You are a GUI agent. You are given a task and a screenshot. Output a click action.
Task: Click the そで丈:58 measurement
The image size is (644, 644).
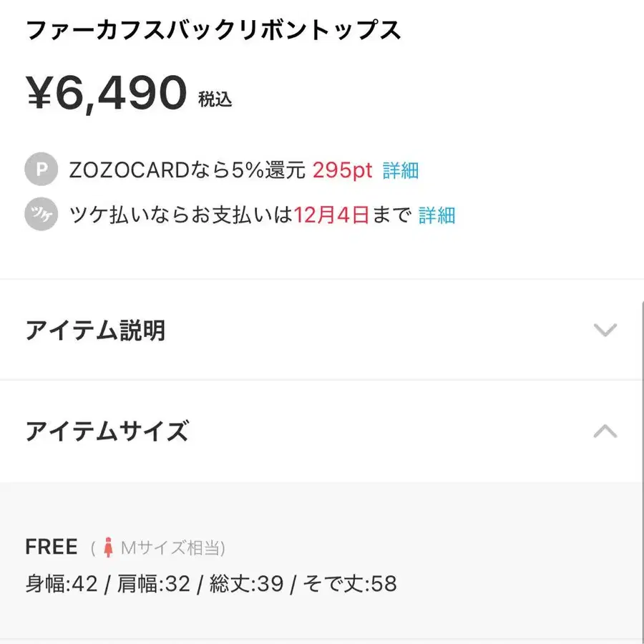[x=351, y=584]
